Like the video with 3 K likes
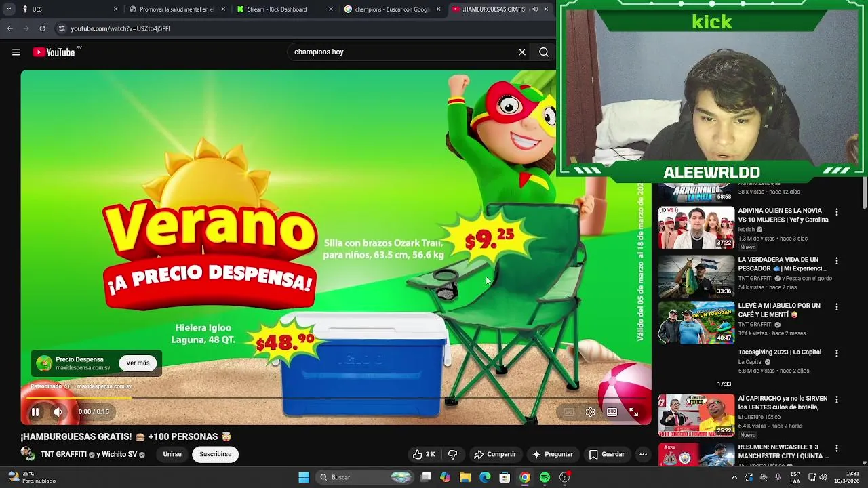Viewport: 868px width, 488px height. coord(425,454)
